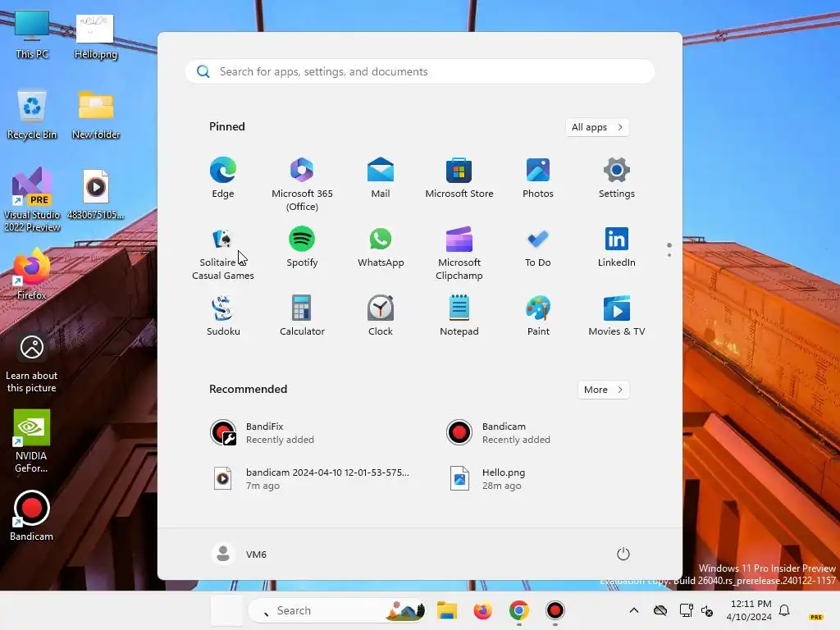This screenshot has height=630, width=840.
Task: Open Microsoft Store
Action: pos(459,178)
